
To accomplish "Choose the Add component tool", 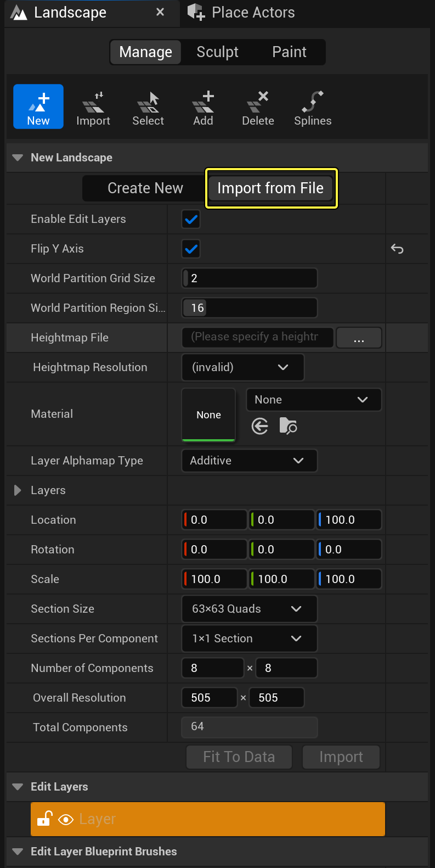I will 203,108.
